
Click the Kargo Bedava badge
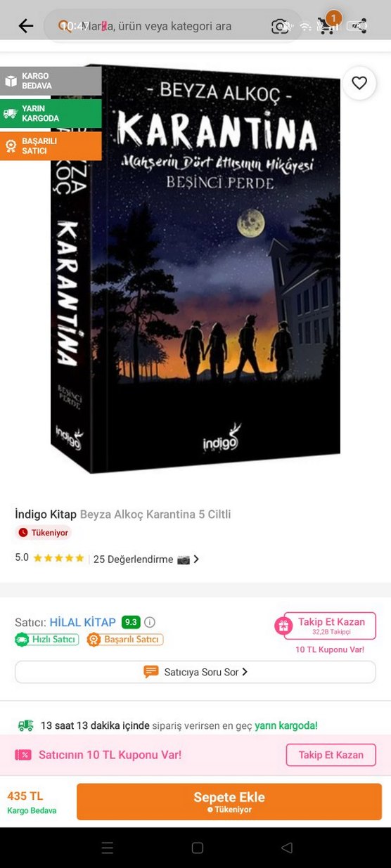click(x=51, y=81)
